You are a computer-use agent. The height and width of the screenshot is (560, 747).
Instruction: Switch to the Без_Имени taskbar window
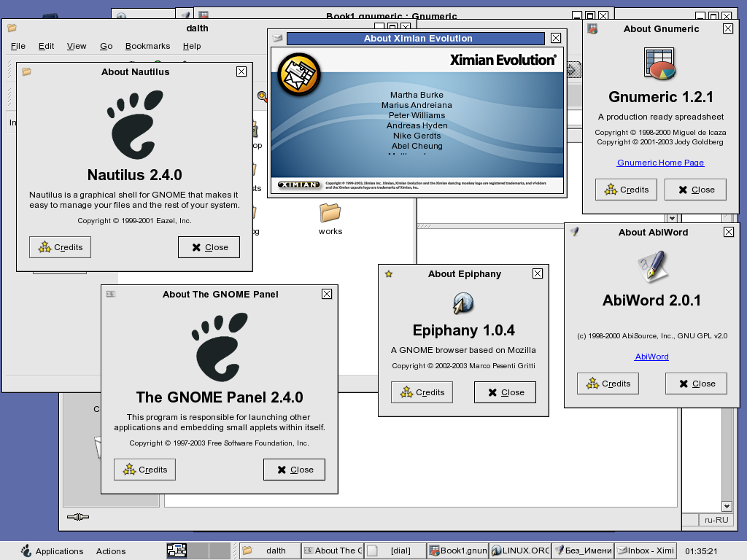click(583, 551)
